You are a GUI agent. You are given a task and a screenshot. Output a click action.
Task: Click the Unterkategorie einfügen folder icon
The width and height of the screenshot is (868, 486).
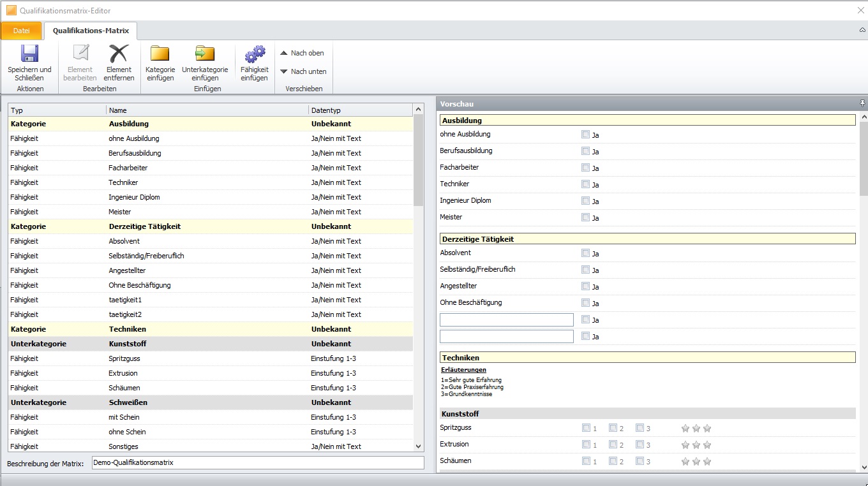pyautogui.click(x=204, y=54)
